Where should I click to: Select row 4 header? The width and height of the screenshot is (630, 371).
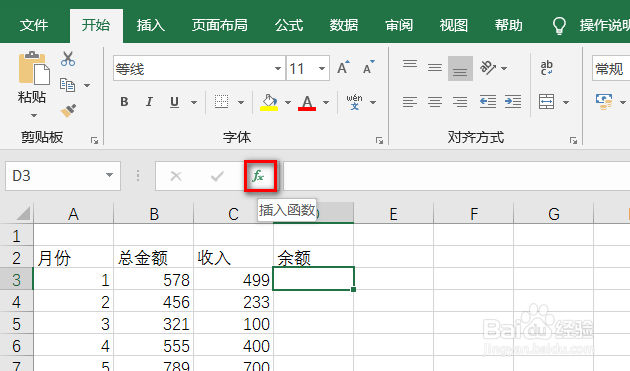click(16, 301)
